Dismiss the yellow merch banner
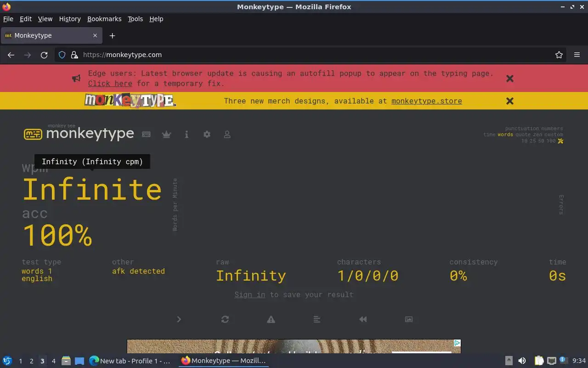 point(510,101)
